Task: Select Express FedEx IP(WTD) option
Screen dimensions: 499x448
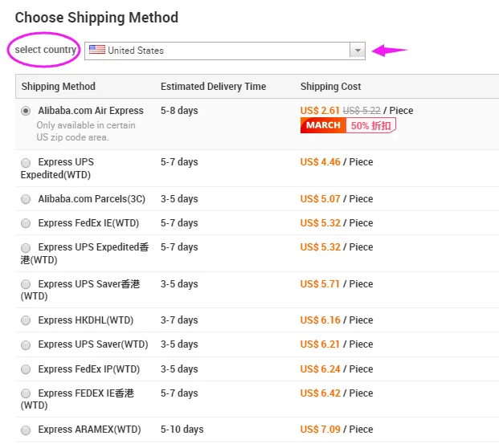Action: (27, 369)
